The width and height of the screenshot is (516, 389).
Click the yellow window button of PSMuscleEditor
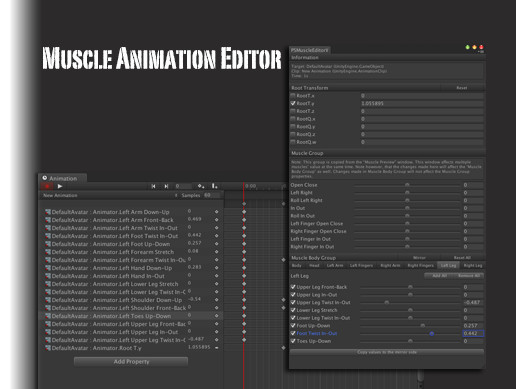tap(474, 47)
